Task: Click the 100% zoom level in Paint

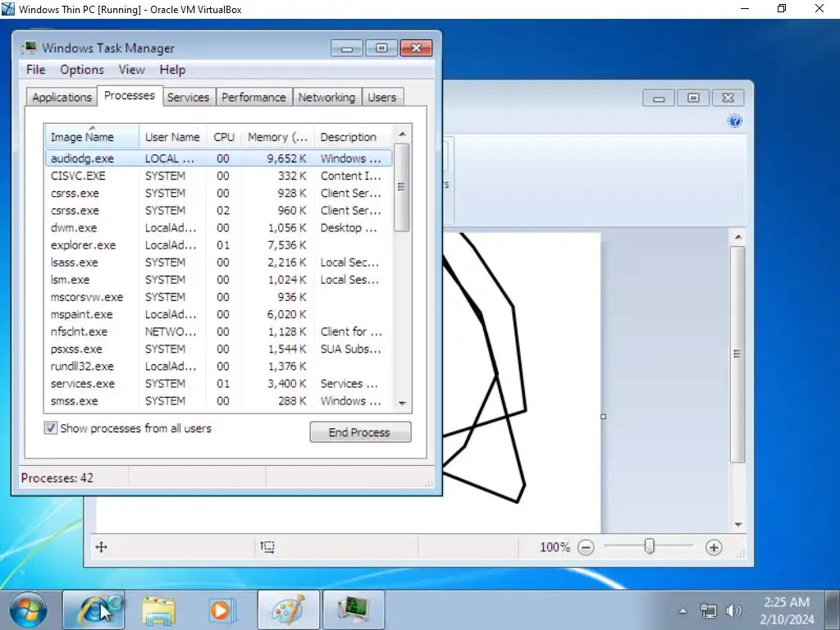Action: tap(555, 547)
